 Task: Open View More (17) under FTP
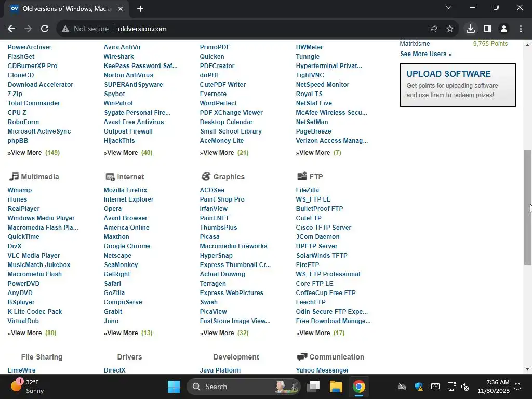tap(320, 333)
